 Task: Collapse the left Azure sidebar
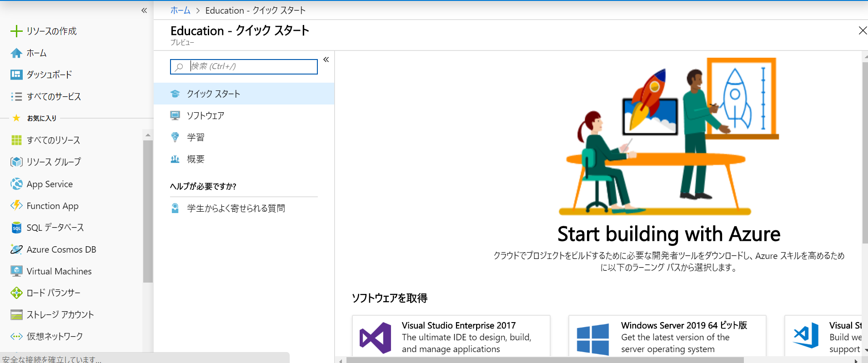pyautogui.click(x=144, y=10)
